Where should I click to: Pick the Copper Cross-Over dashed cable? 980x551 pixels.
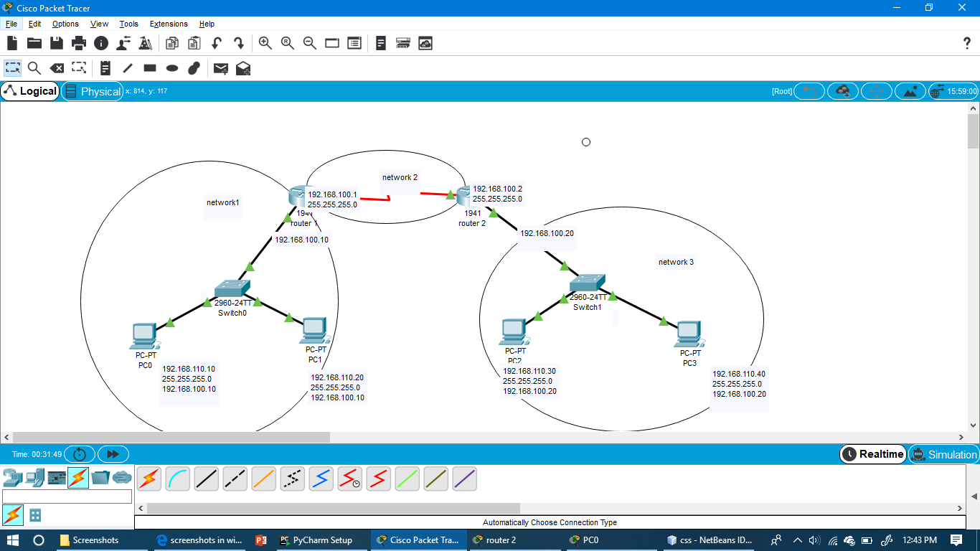235,479
